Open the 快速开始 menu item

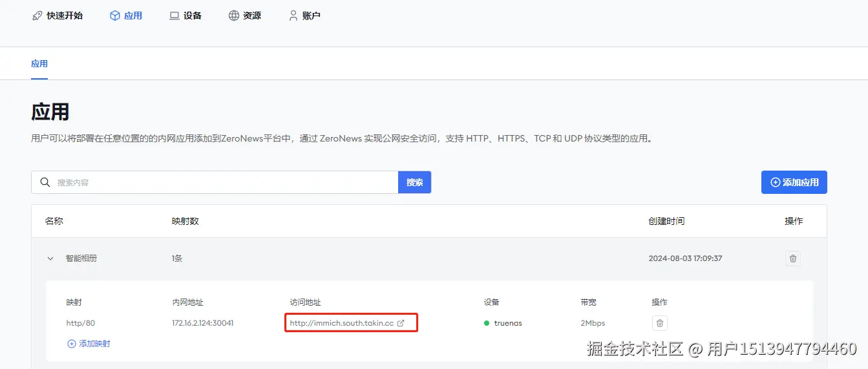point(58,16)
